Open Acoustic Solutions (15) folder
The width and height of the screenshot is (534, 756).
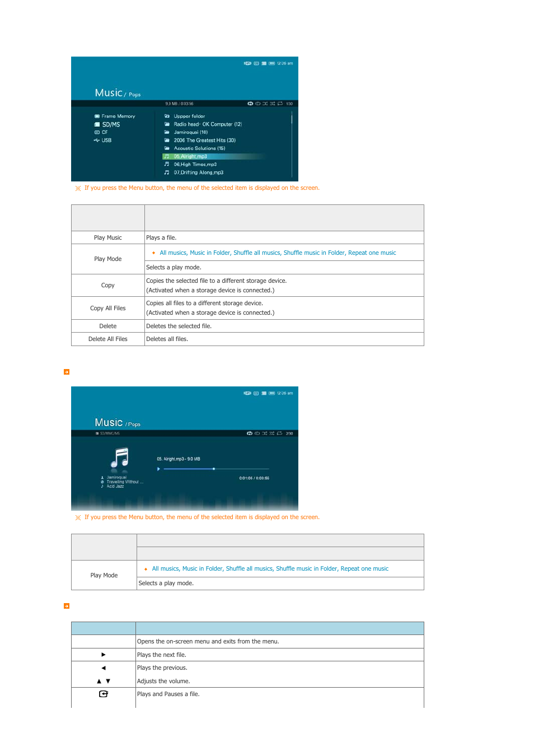point(199,148)
